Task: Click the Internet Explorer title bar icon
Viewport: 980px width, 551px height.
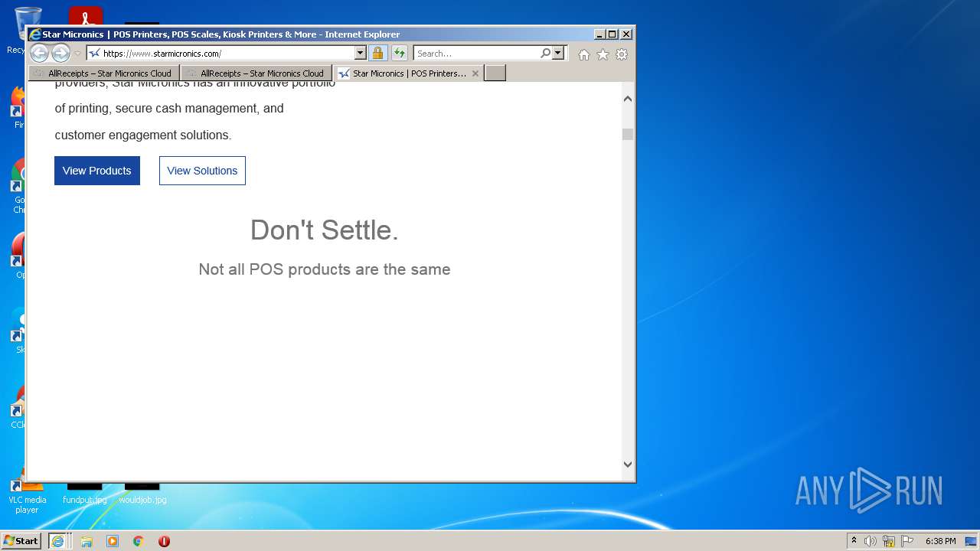Action: 34,34
